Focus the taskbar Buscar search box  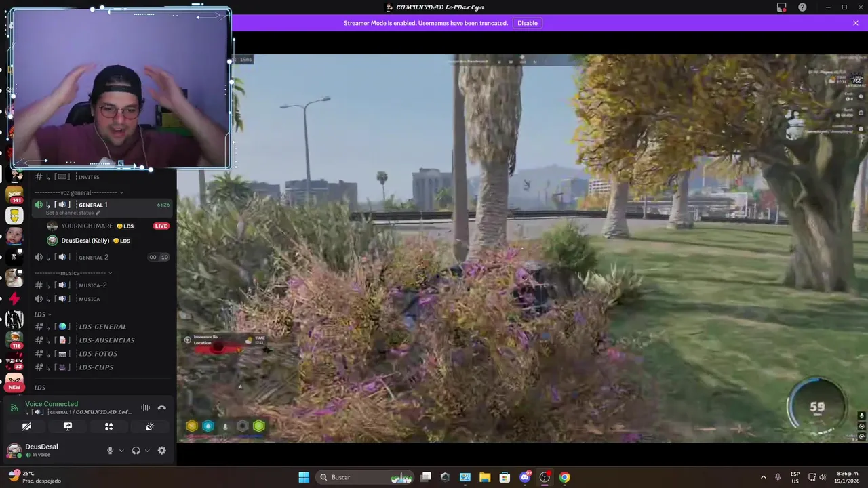tap(366, 477)
